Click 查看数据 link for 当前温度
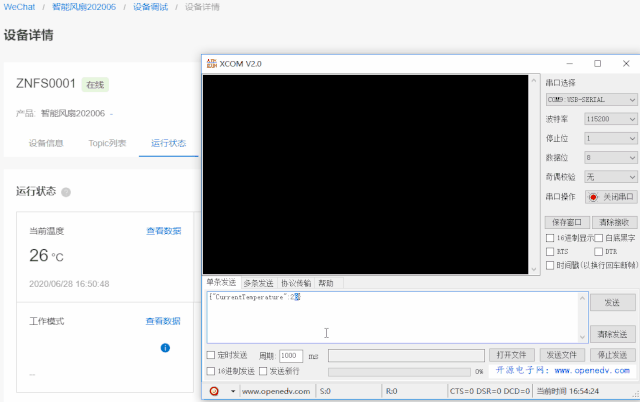 (163, 231)
